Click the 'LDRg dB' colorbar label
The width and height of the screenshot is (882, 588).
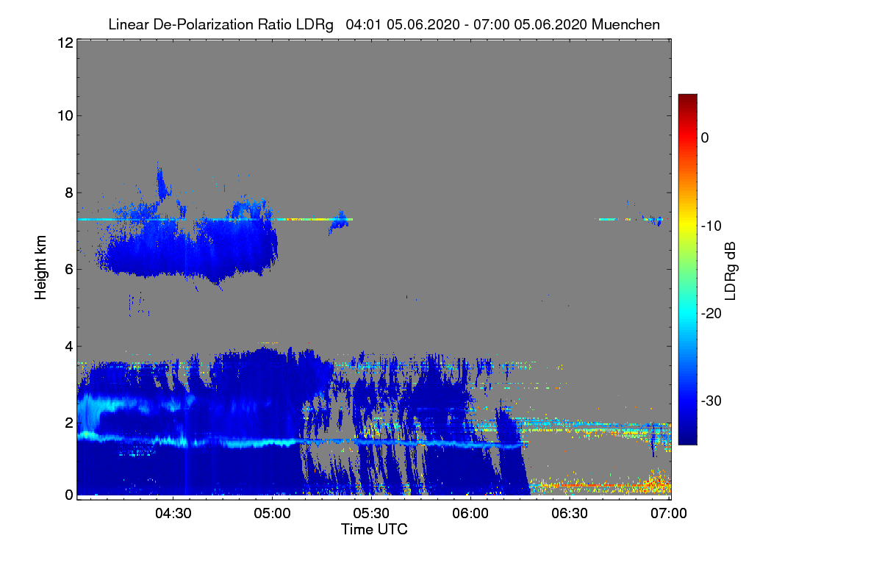click(x=731, y=270)
